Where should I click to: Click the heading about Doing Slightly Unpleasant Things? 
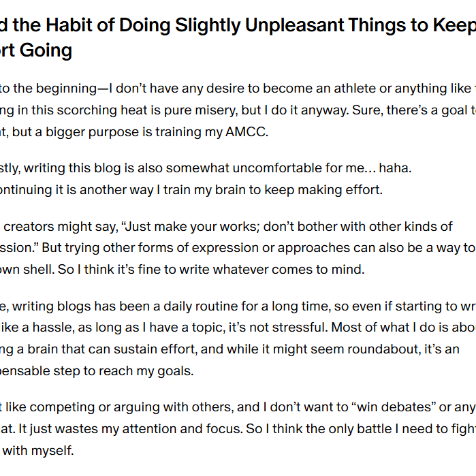238,37
